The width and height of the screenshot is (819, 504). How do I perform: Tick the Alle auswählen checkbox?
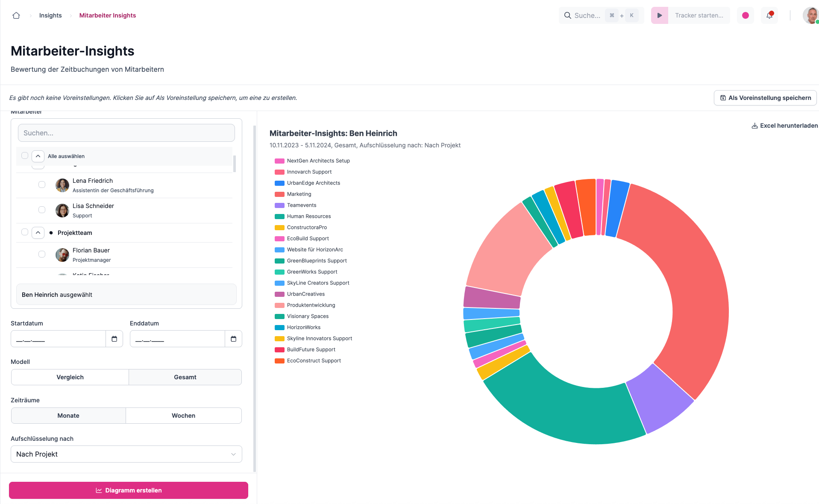coord(25,156)
